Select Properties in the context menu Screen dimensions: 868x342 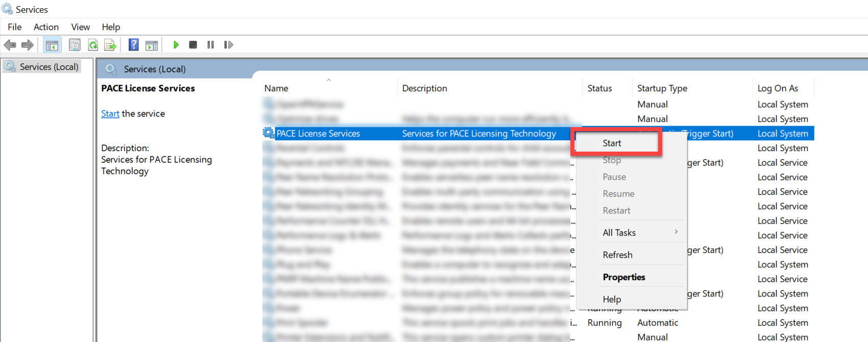[623, 277]
